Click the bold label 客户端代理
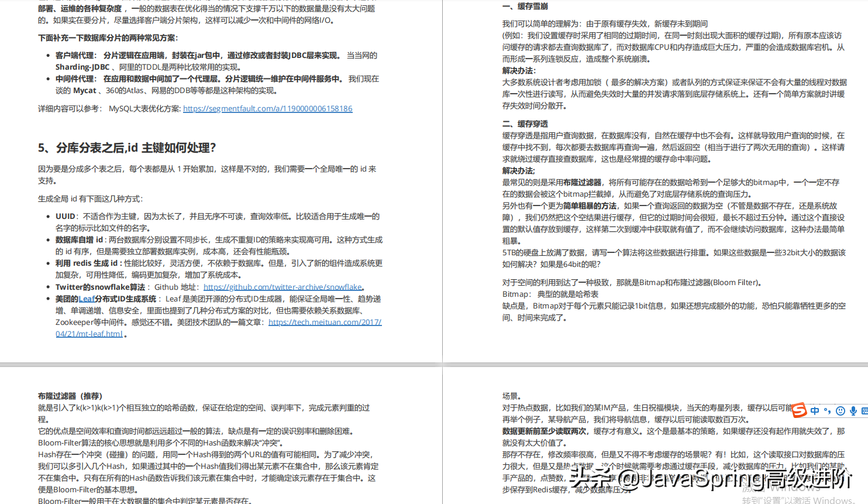This screenshot has height=504, width=868. click(x=75, y=55)
